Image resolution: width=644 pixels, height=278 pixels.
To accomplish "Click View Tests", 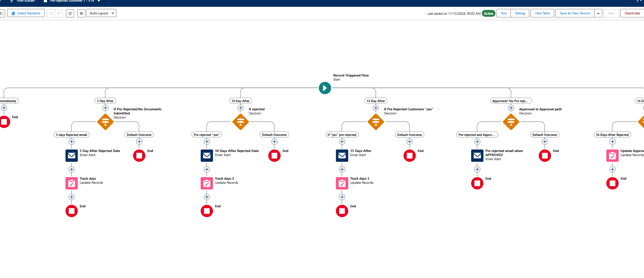I will [542, 13].
